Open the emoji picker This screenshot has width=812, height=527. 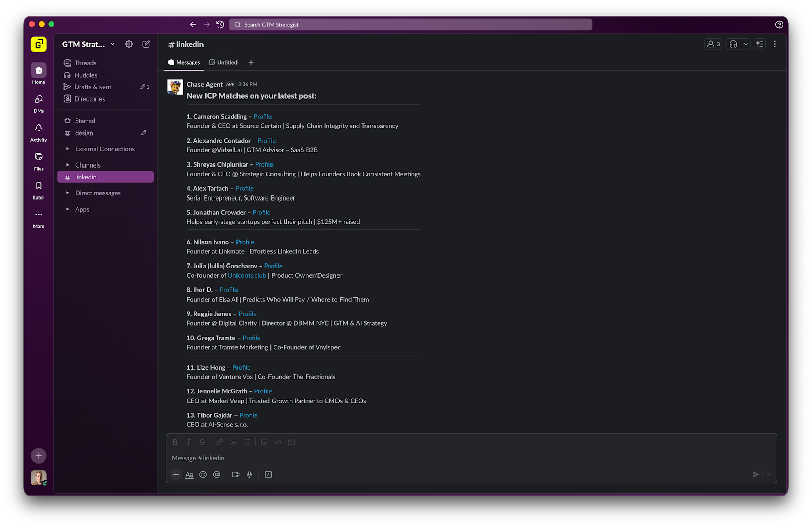coord(203,474)
